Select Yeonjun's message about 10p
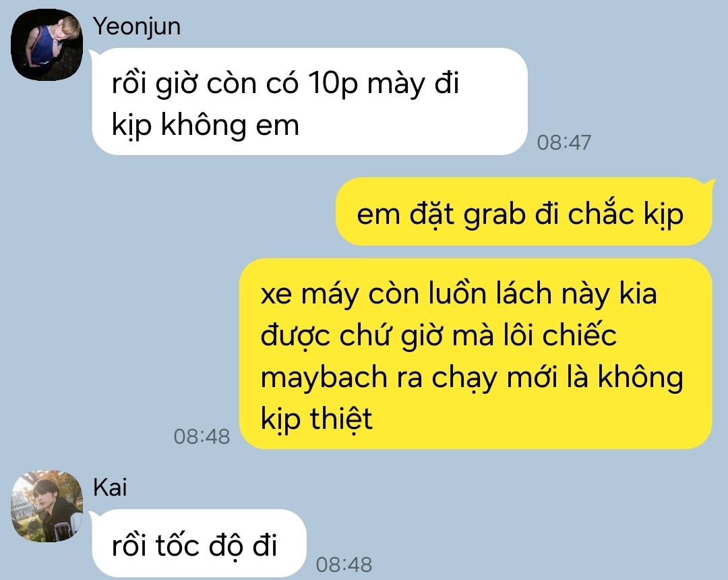 309,101
